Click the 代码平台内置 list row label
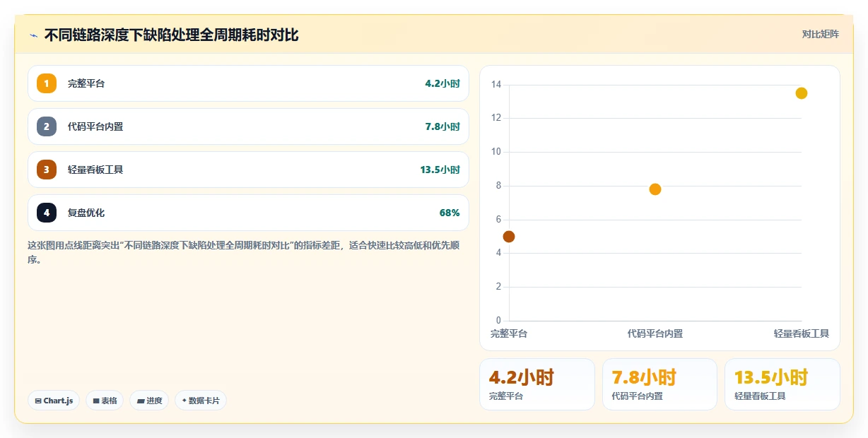The image size is (868, 438). 95,126
